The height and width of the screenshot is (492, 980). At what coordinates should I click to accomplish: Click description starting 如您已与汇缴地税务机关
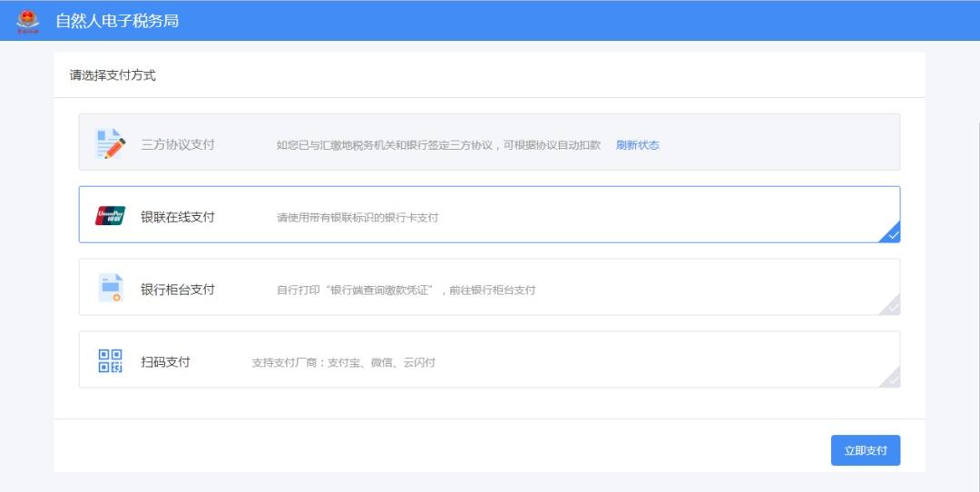click(x=439, y=145)
